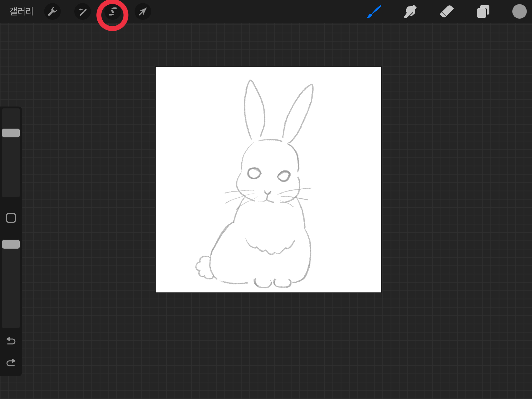Select the Smudge finger tool
Image resolution: width=532 pixels, height=399 pixels.
(410, 11)
